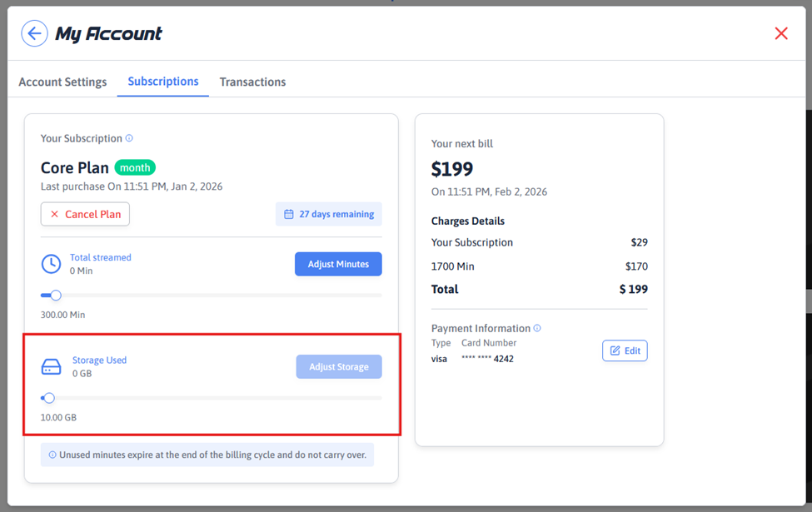Close the My Account dialog with red X
The image size is (812, 512).
[780, 33]
